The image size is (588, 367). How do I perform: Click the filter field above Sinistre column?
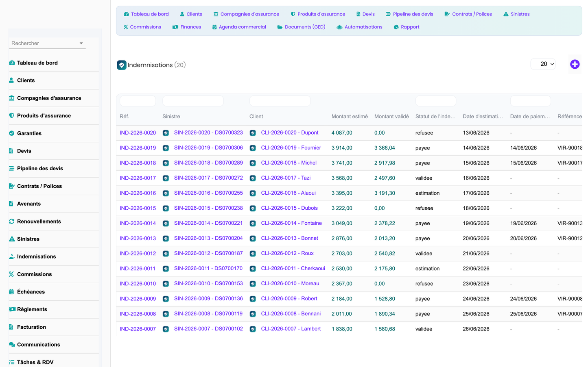pos(193,101)
